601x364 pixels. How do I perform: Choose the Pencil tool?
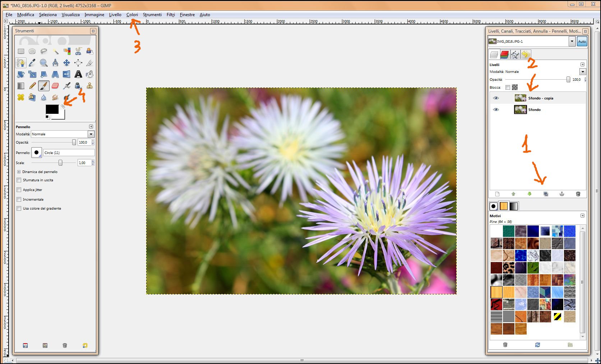[32, 86]
